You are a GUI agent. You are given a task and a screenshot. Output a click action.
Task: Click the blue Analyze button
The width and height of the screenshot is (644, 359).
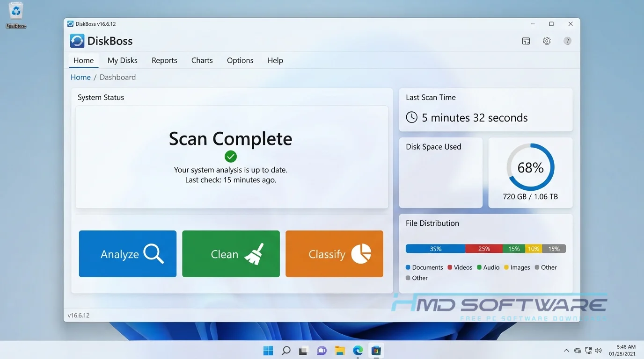[x=128, y=254]
